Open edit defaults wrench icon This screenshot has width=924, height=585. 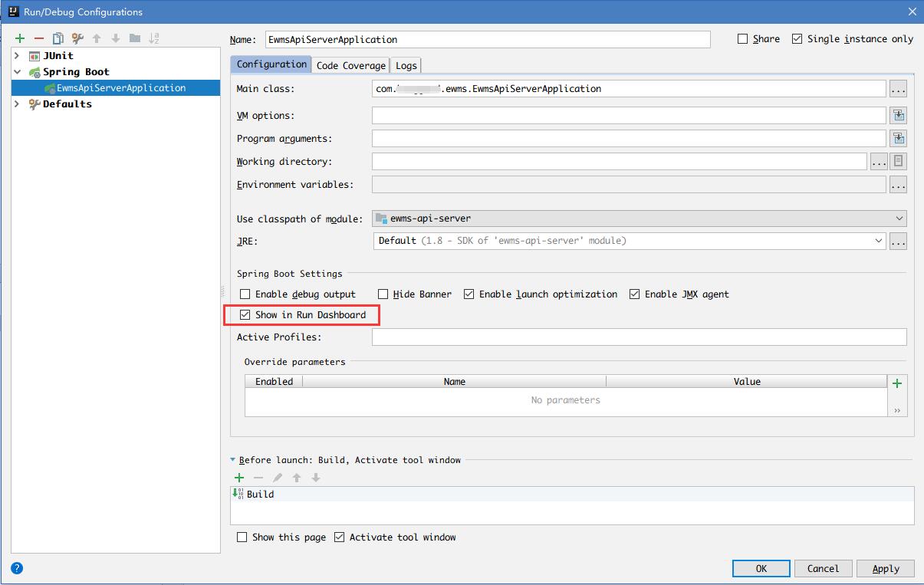(77, 38)
